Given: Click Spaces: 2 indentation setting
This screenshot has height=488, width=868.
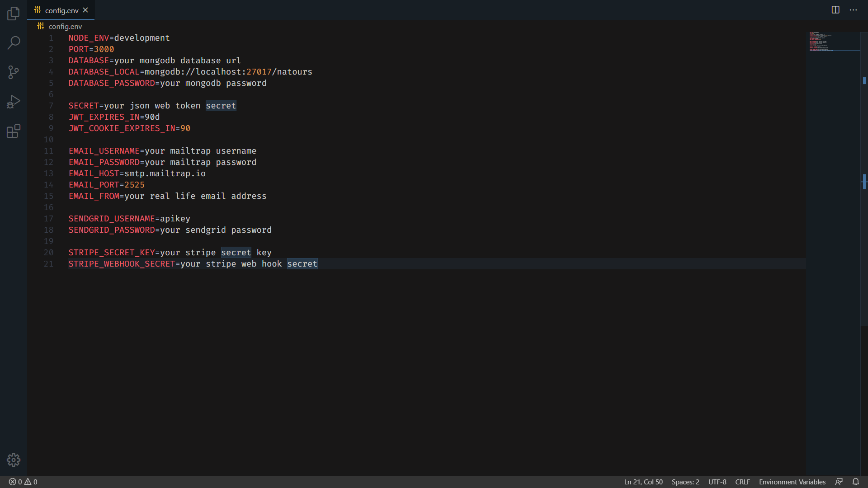Looking at the screenshot, I should tap(684, 482).
